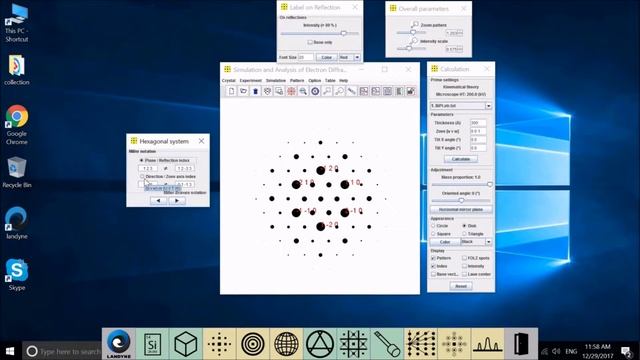
Task: Select Disk appearance radio button
Action: coord(464,226)
